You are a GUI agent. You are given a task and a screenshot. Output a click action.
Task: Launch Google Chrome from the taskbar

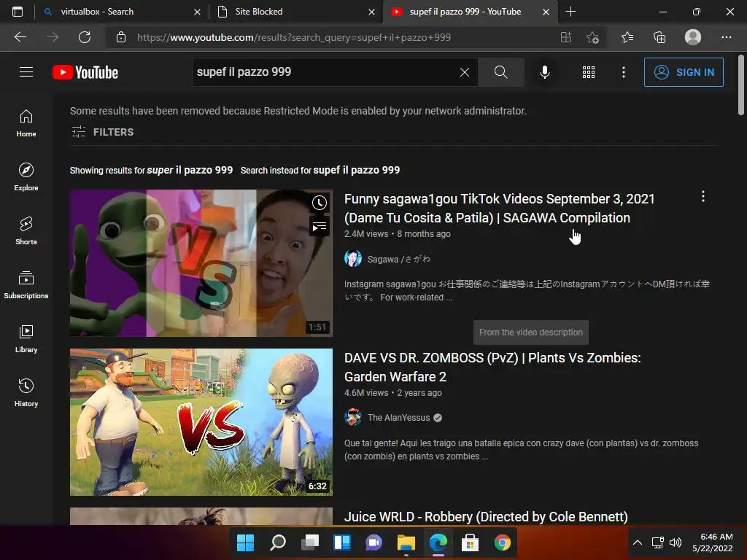click(x=502, y=542)
